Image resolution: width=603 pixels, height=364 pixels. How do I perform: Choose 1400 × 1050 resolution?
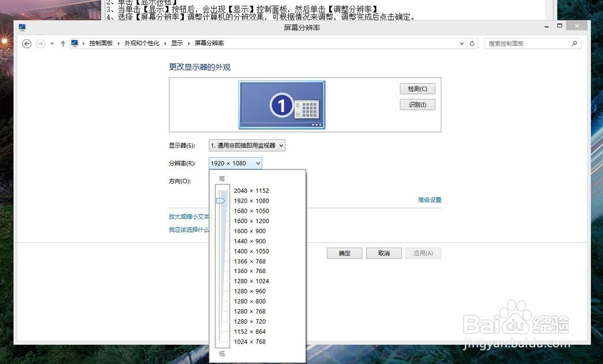pyautogui.click(x=251, y=251)
